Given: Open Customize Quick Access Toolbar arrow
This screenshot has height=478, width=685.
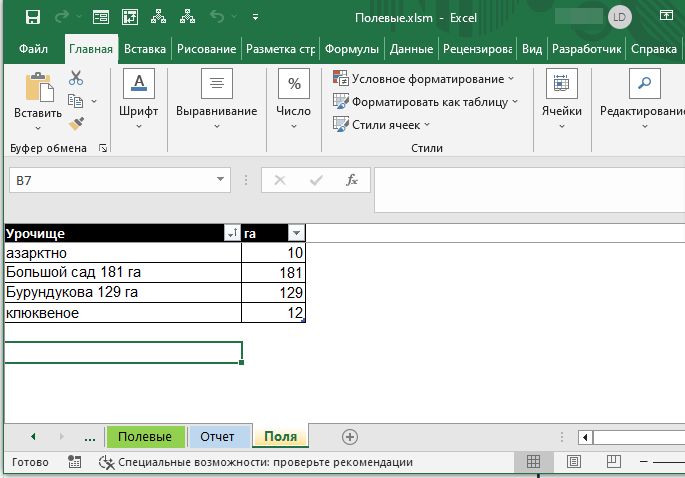Looking at the screenshot, I should pos(256,17).
